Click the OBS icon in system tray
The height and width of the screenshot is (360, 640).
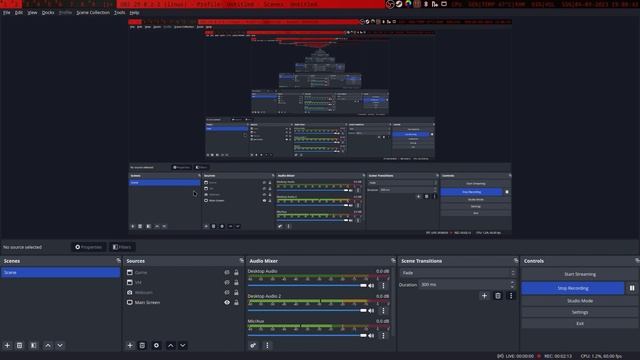(390, 4)
